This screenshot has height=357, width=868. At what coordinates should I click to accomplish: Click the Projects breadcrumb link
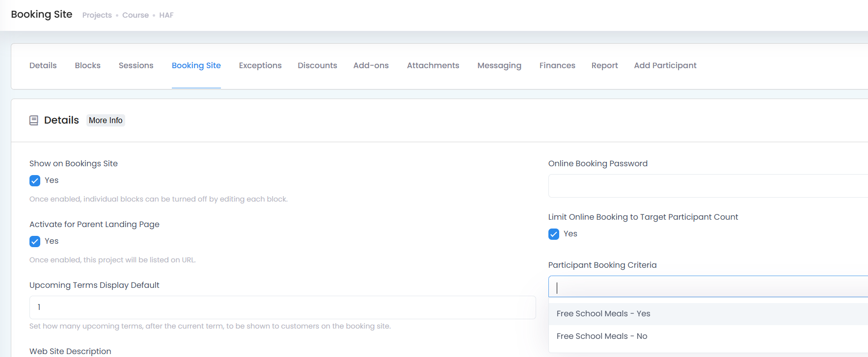[x=97, y=15]
